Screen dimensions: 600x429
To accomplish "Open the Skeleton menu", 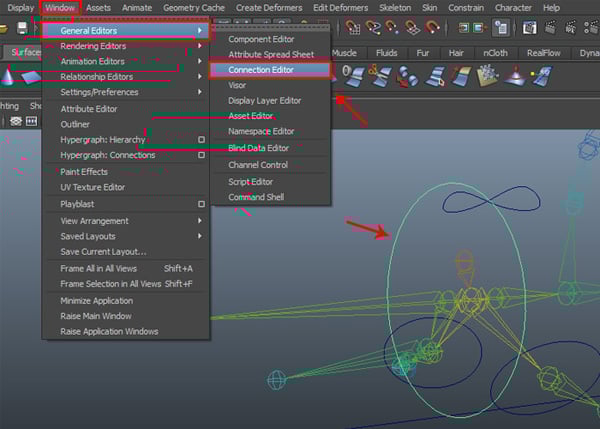I will 394,7.
